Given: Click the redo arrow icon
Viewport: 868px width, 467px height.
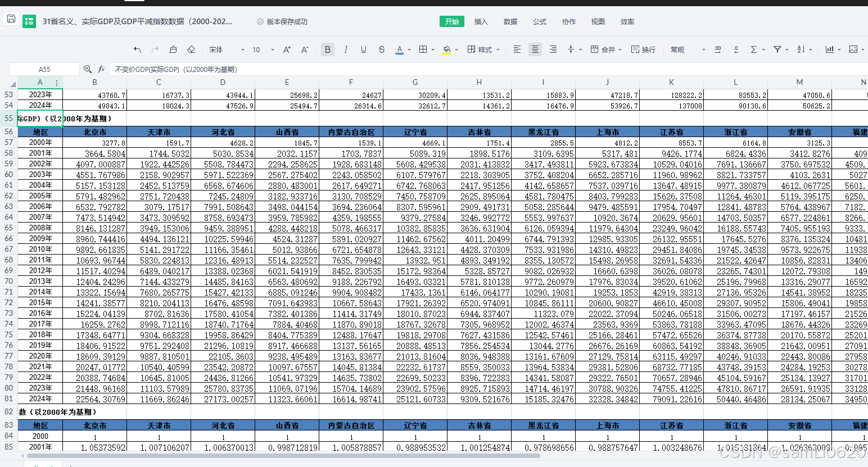Looking at the screenshot, I should tap(155, 49).
